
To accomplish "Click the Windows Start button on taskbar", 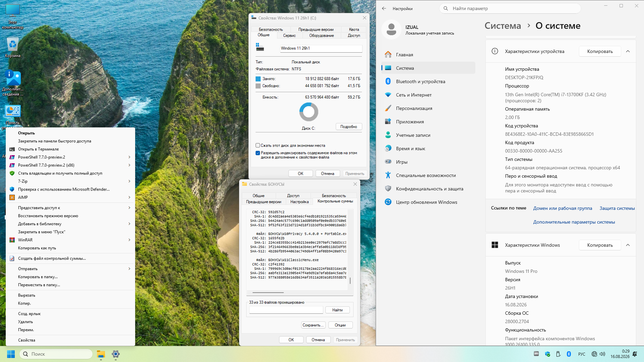I will (x=11, y=354).
